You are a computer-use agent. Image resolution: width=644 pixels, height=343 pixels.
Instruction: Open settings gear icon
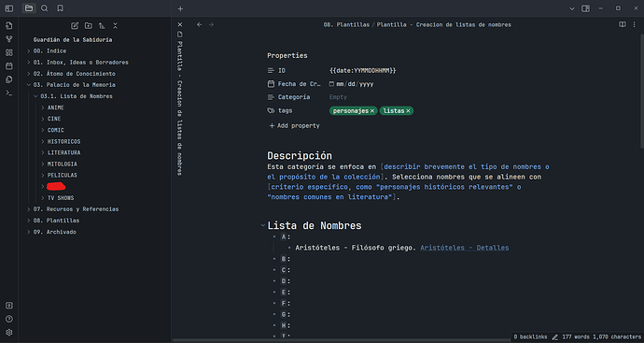[9, 333]
